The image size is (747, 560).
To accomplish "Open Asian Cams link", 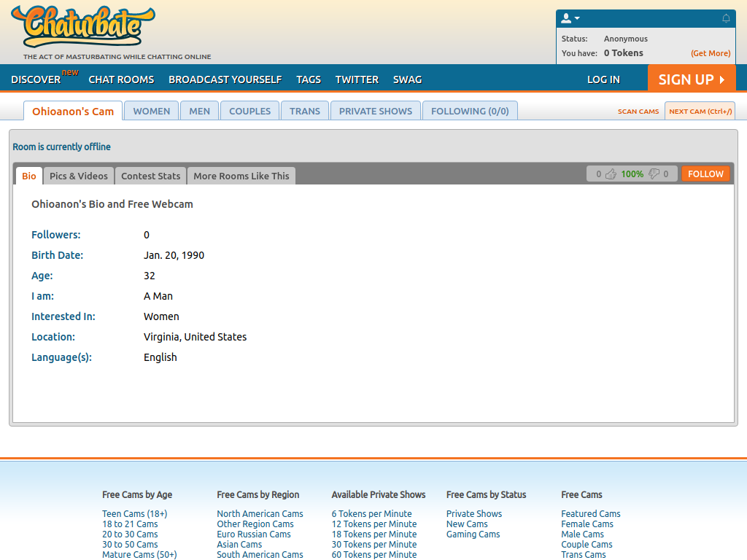I will click(239, 544).
